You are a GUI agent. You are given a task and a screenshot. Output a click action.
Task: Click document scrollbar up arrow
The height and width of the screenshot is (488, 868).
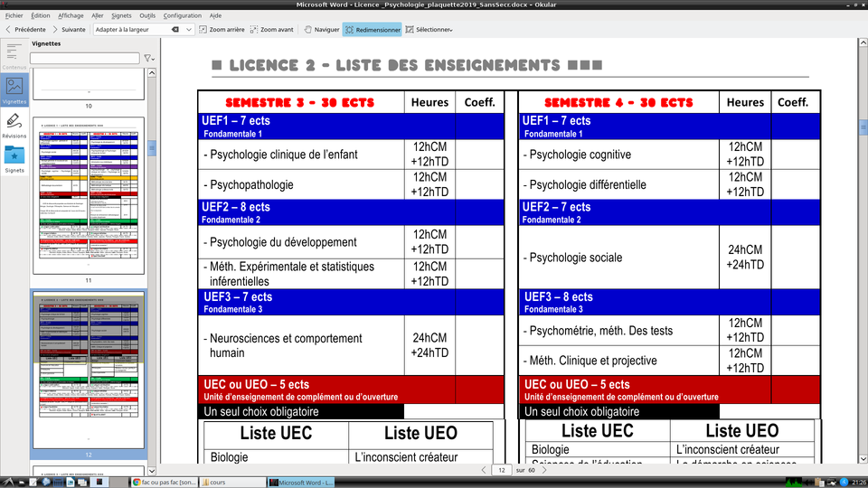[x=863, y=42]
